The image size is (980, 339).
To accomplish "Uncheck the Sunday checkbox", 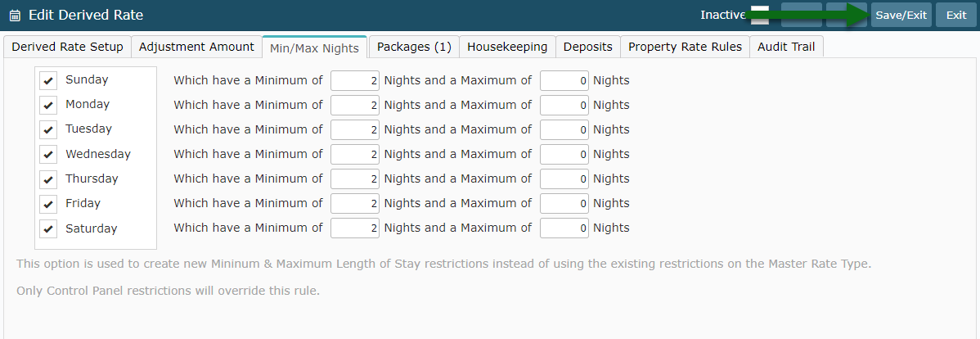I will point(48,81).
